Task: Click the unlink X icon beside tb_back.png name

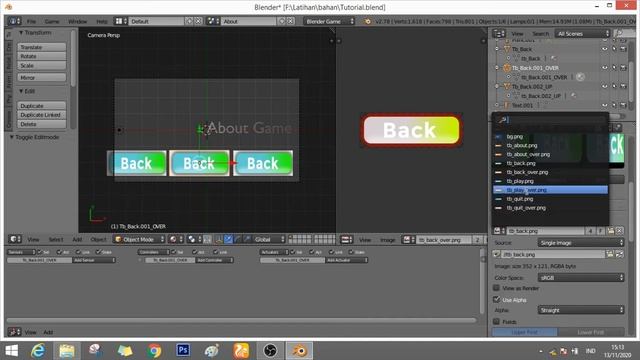Action: (620, 231)
